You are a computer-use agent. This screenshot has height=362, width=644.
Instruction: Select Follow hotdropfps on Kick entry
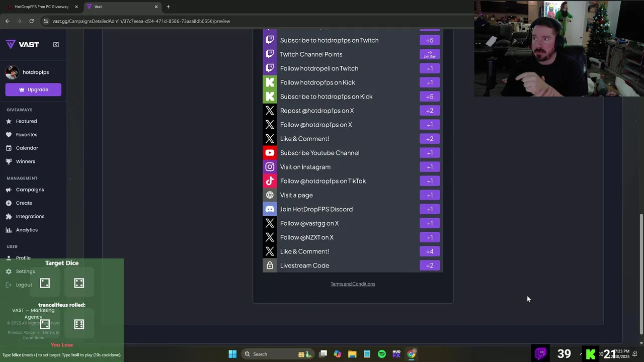tap(353, 82)
